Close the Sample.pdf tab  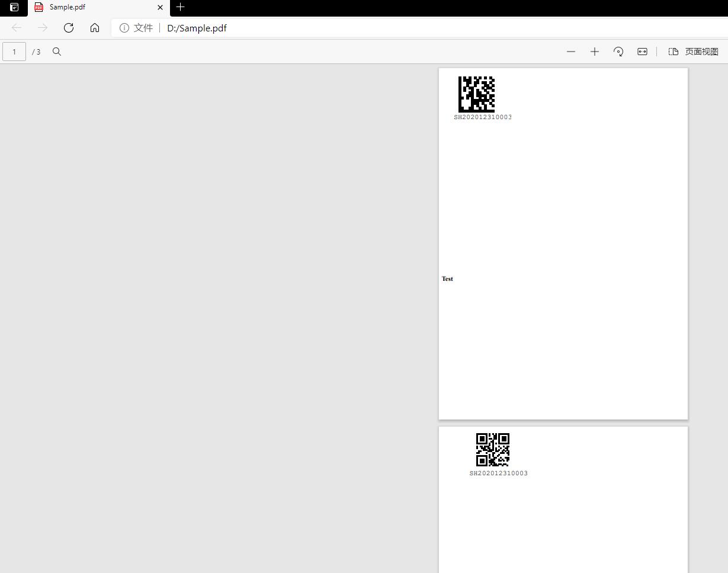(x=160, y=8)
